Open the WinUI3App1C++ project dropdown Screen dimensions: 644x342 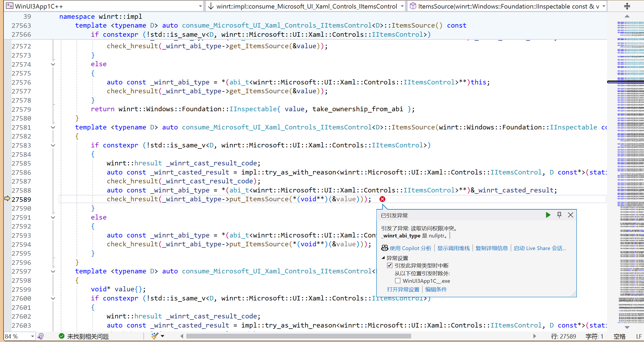[200, 6]
